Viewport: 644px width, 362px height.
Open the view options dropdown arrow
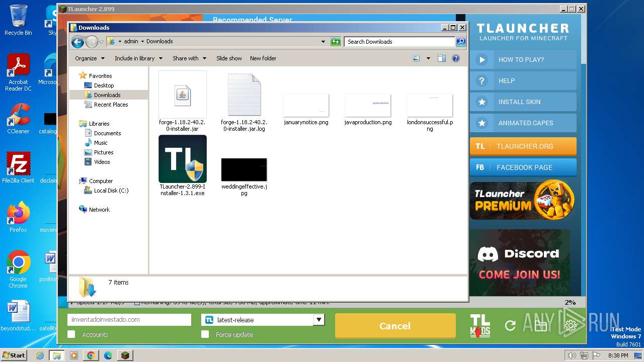pyautogui.click(x=428, y=58)
